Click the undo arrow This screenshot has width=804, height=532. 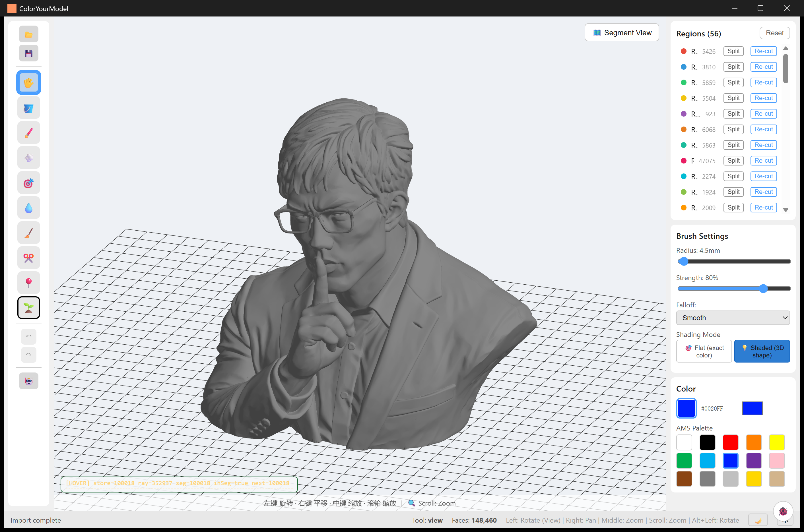click(28, 336)
